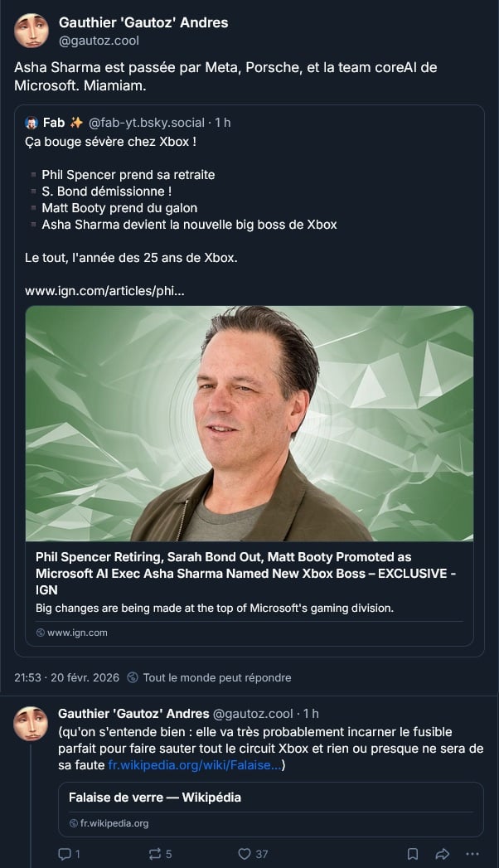Click the reply author's name, Gauthier 'Gautoz' Andres

pos(133,714)
